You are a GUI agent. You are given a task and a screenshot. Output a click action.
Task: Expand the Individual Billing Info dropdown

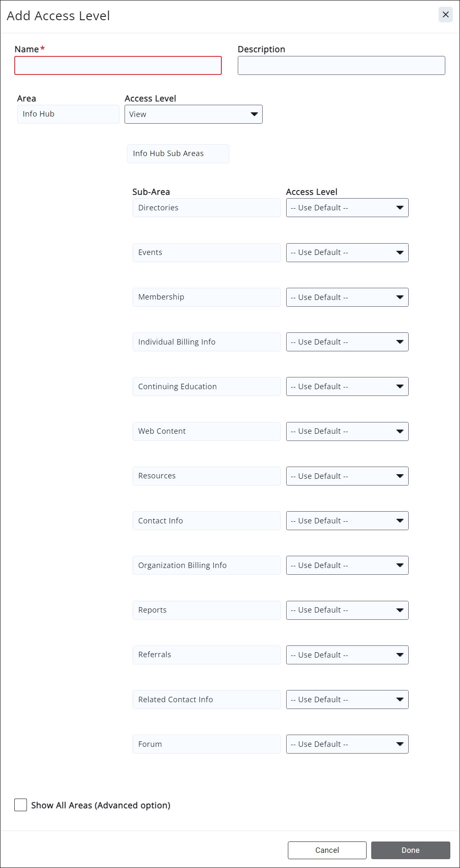pyautogui.click(x=347, y=342)
